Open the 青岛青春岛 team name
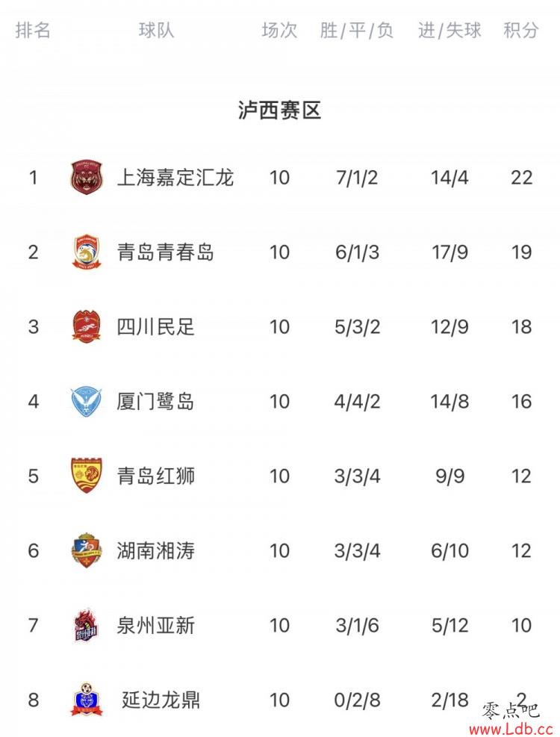The width and height of the screenshot is (560, 737). [165, 252]
